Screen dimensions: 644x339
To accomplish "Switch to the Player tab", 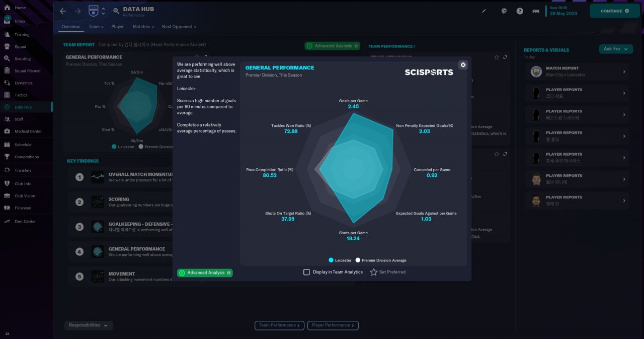I will point(117,27).
